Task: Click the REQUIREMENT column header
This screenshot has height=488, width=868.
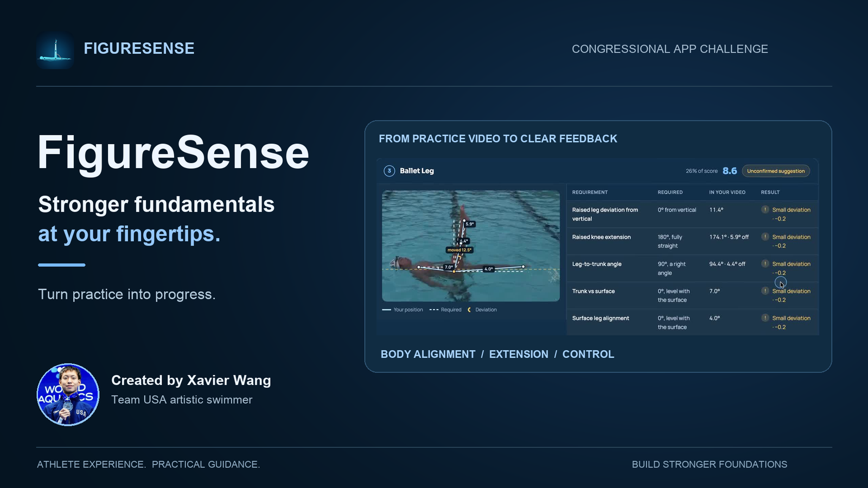Action: (x=590, y=192)
